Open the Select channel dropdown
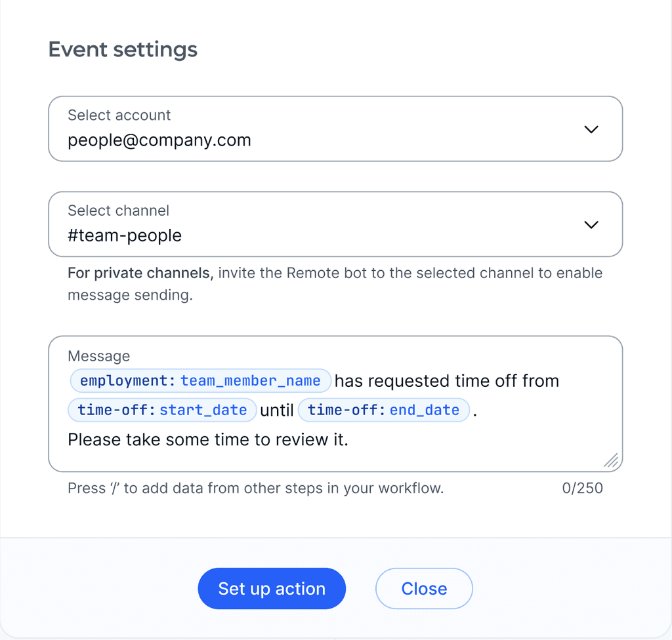 coord(335,224)
